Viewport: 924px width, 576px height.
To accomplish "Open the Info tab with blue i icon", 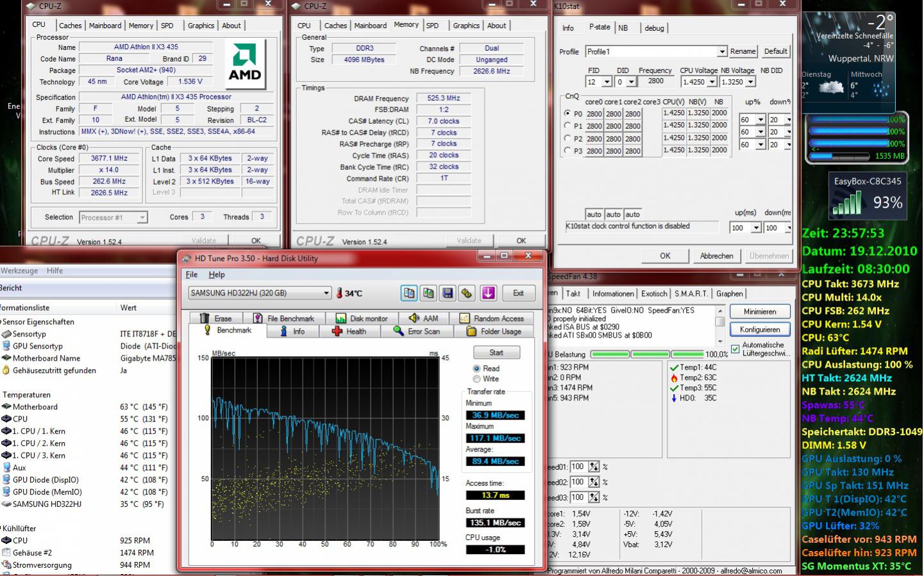I will 292,331.
